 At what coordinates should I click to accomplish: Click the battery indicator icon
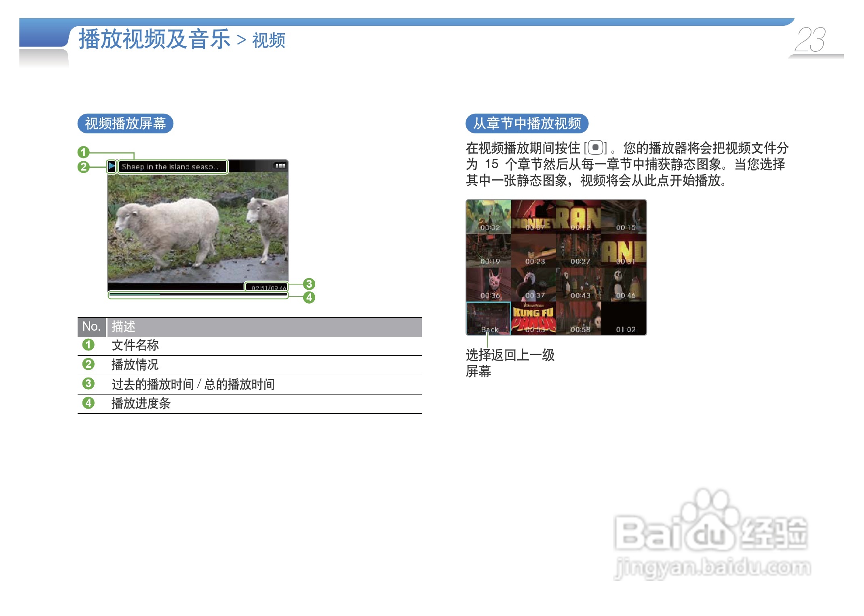click(x=280, y=166)
